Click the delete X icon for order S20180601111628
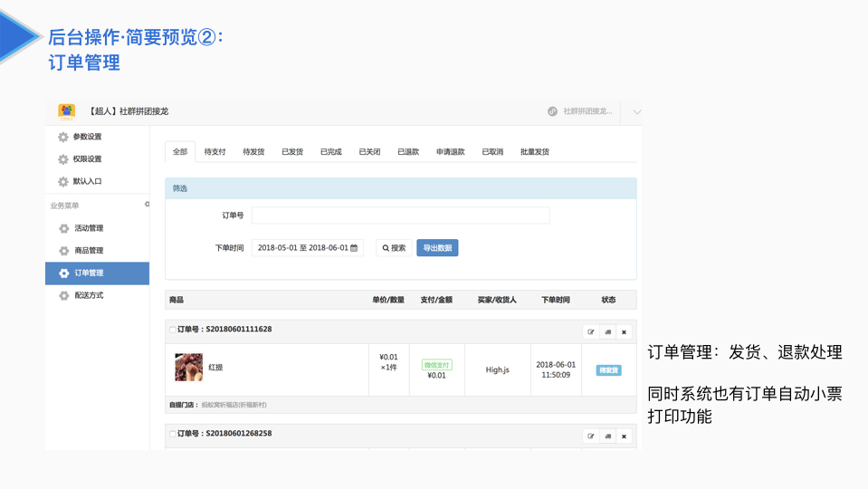 coord(624,332)
